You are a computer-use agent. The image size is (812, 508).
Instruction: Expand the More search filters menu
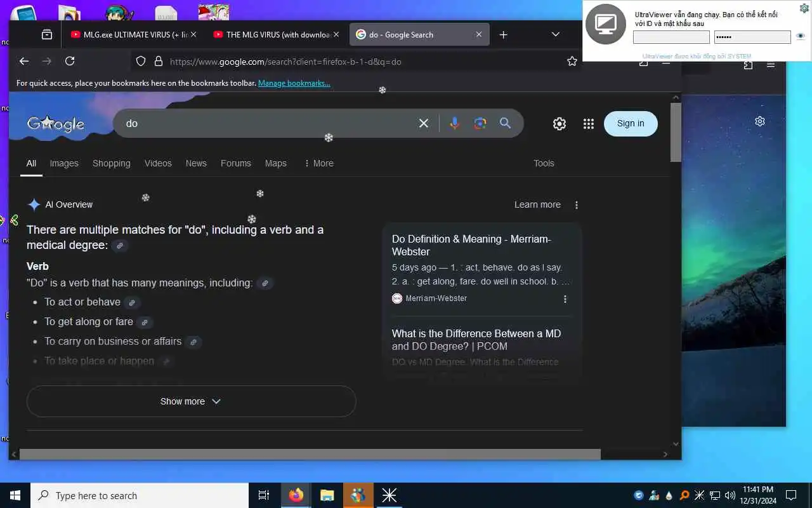pyautogui.click(x=318, y=163)
